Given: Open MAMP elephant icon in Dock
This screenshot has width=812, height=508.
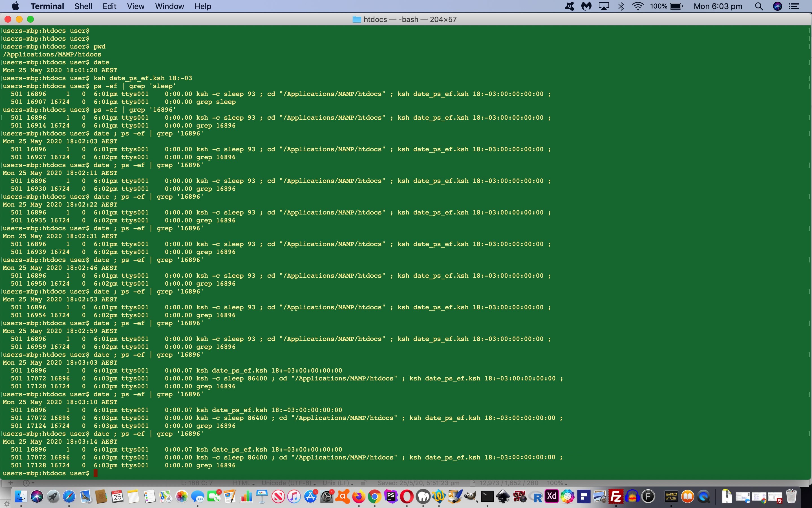Looking at the screenshot, I should tap(423, 496).
